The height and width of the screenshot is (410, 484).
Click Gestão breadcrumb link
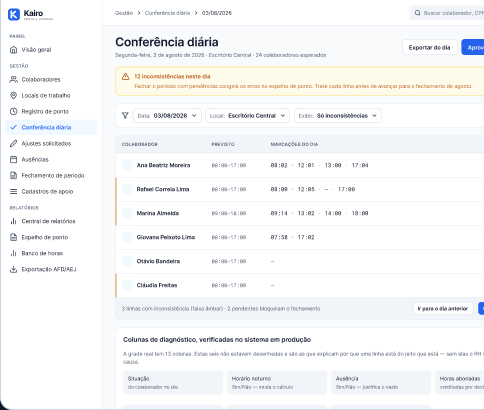(124, 13)
